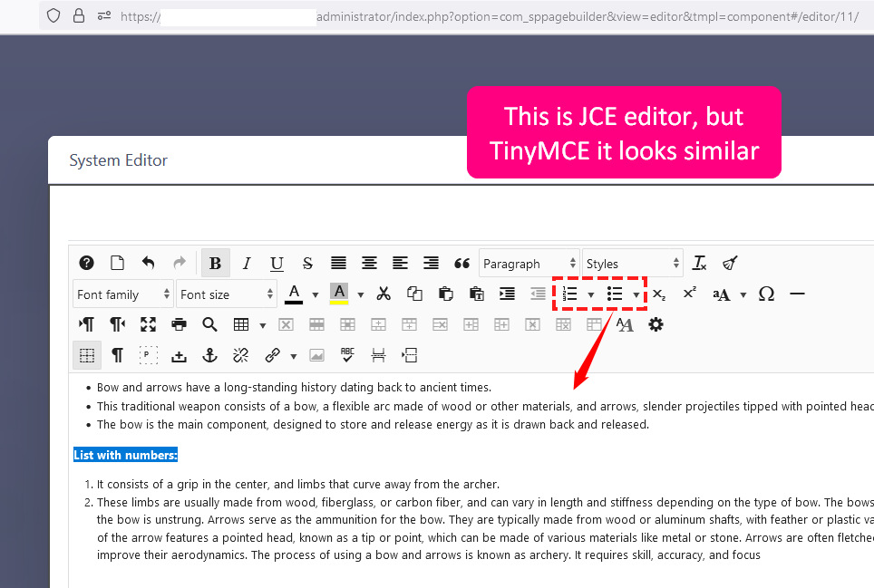The height and width of the screenshot is (588, 874).
Task: Click the Omega special character icon
Action: [766, 294]
